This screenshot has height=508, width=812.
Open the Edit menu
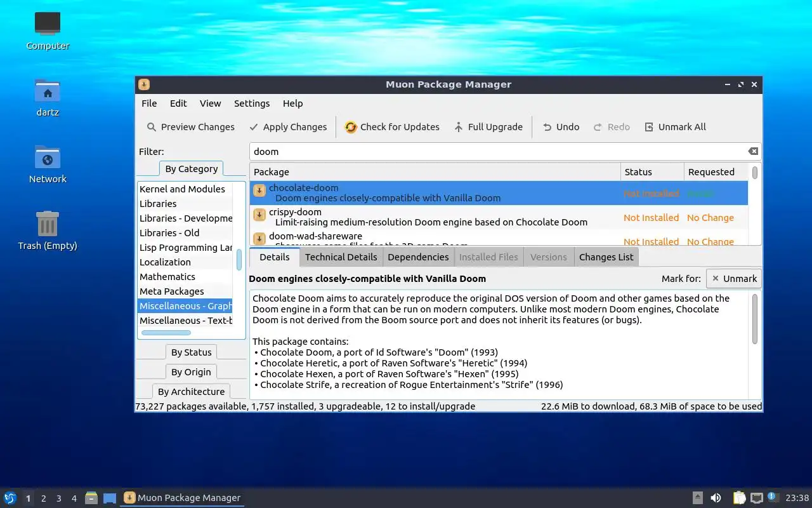point(178,104)
